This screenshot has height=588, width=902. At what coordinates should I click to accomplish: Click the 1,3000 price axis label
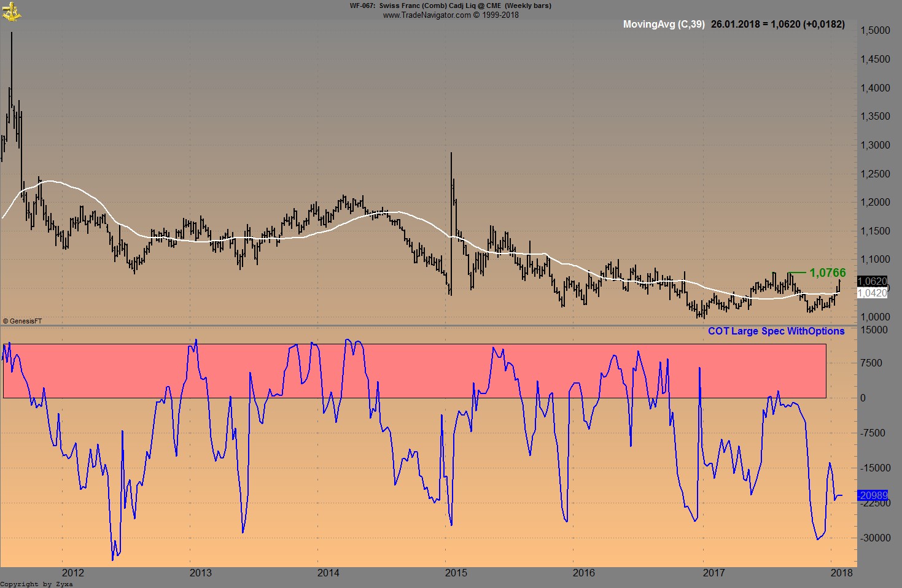point(875,145)
